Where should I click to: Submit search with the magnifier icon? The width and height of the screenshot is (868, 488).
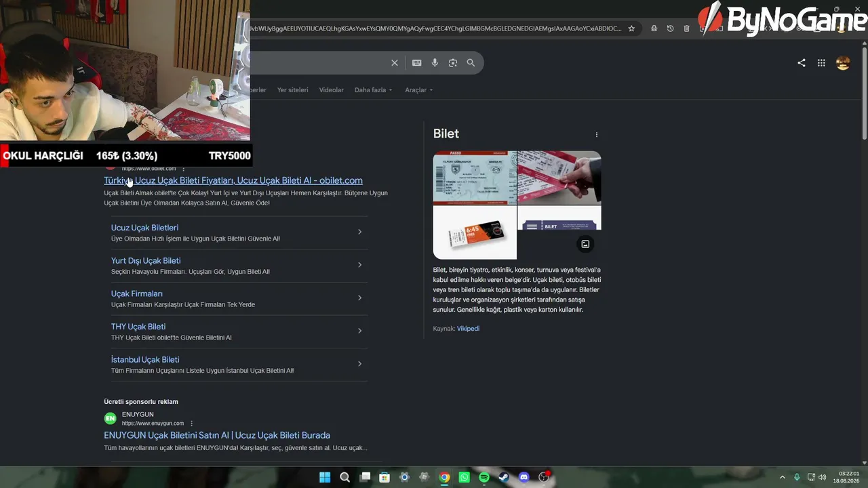pos(471,63)
